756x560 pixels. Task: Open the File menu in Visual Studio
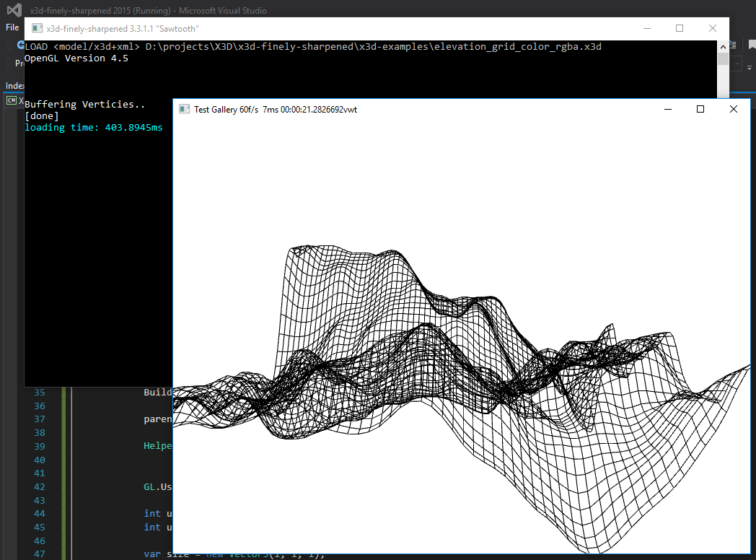click(x=12, y=27)
